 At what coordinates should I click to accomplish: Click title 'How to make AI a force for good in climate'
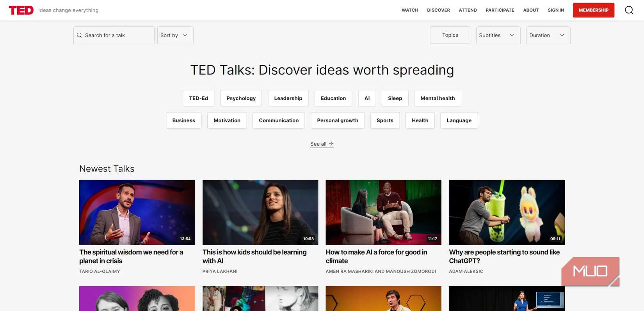pyautogui.click(x=376, y=256)
